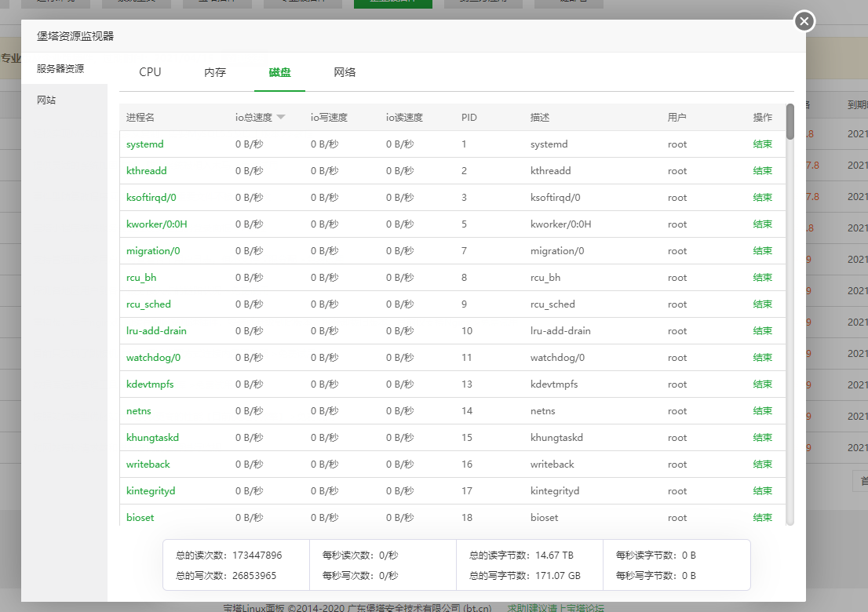Switch to the CPU tab
The width and height of the screenshot is (868, 612).
click(150, 72)
